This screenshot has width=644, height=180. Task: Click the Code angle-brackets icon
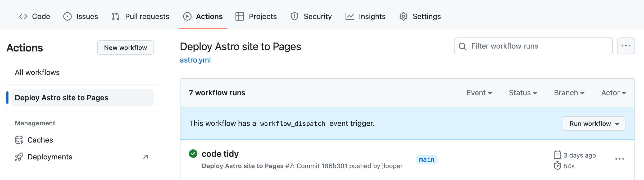23,16
